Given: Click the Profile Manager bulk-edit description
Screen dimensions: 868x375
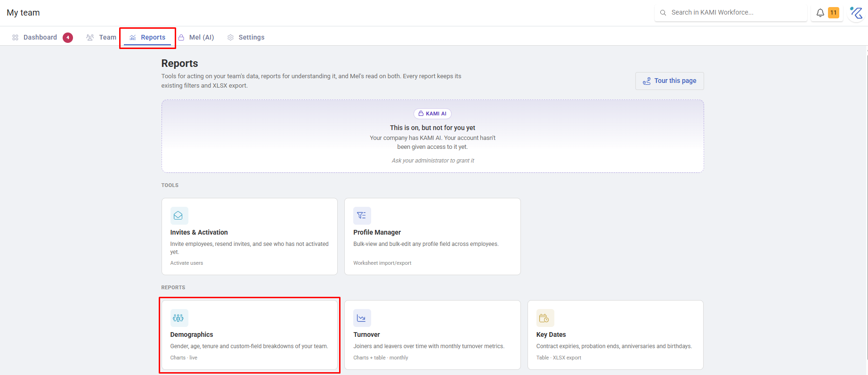Looking at the screenshot, I should coord(426,244).
